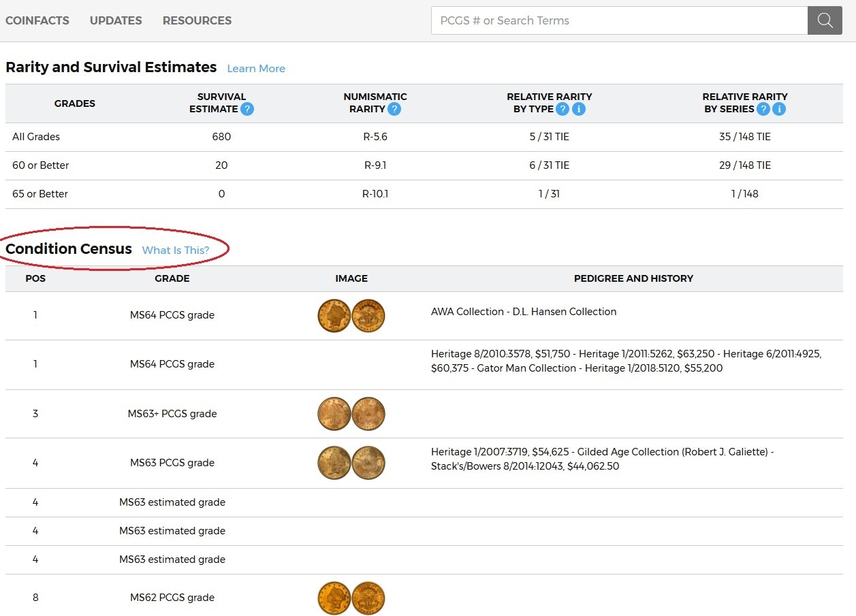
Task: Click the What Is This? link
Action: click(x=176, y=250)
